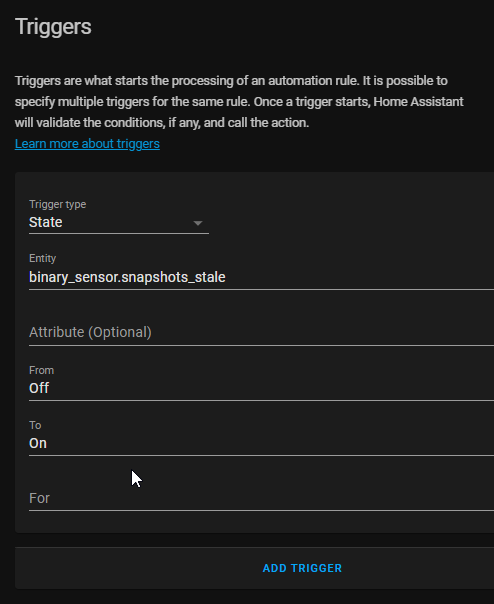Viewport: 494px width, 604px height.
Task: Click the triggers description paragraph text
Action: [x=239, y=102]
